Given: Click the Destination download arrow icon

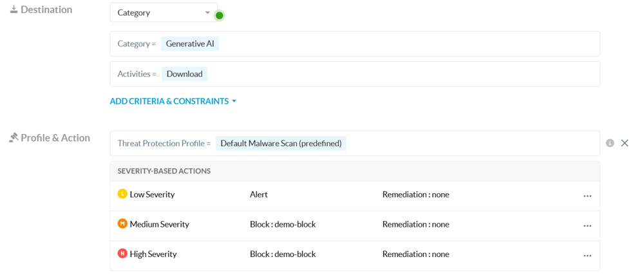Looking at the screenshot, I should (14, 10).
